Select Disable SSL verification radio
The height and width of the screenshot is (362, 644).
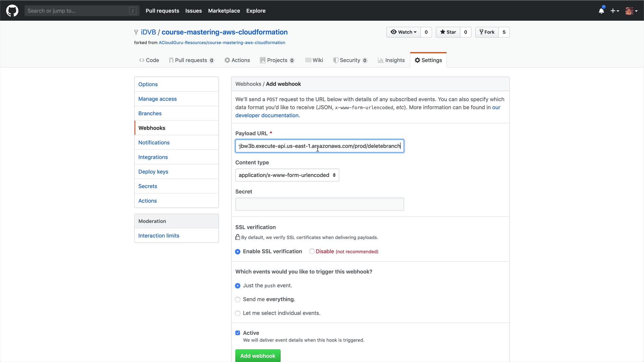point(312,251)
